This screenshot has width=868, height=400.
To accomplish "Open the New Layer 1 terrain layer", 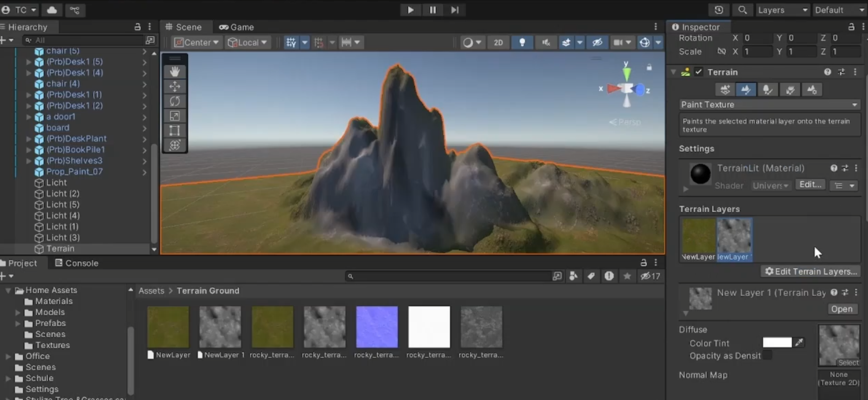I will pyautogui.click(x=842, y=309).
